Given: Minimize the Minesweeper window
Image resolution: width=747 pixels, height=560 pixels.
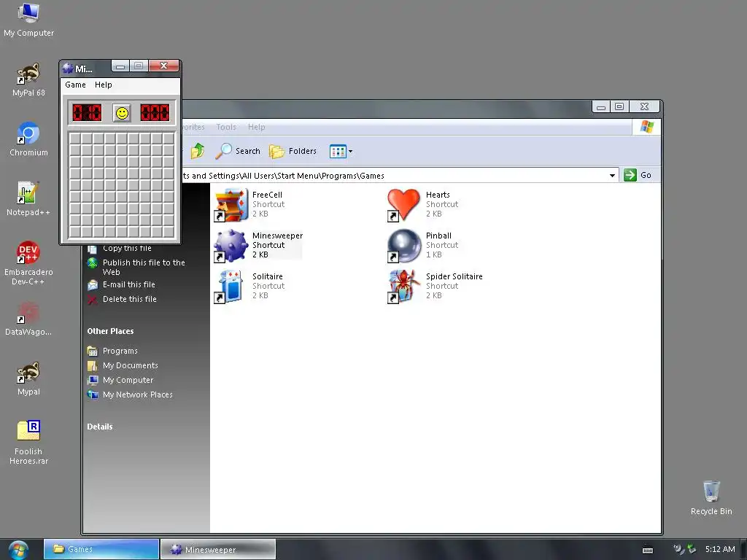Looking at the screenshot, I should point(120,66).
